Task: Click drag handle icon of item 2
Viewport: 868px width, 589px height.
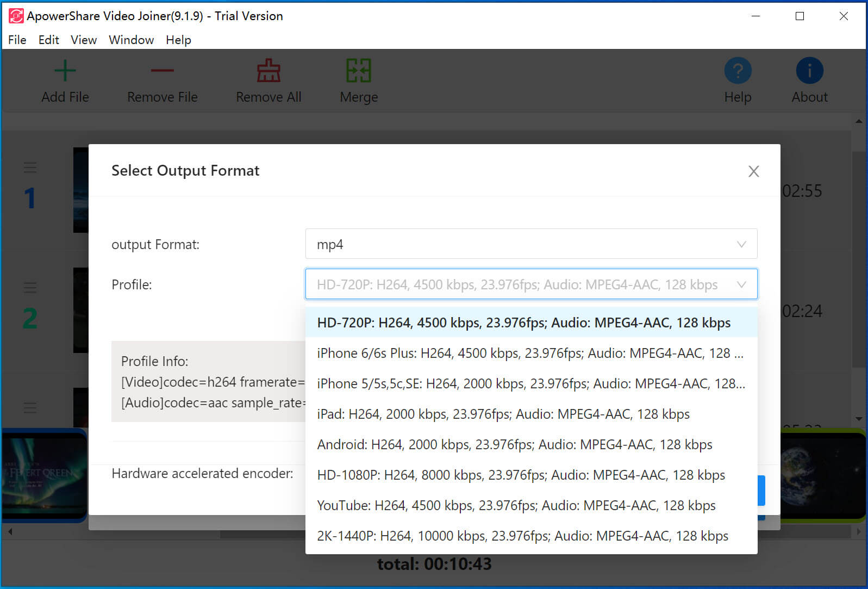Action: (x=30, y=288)
